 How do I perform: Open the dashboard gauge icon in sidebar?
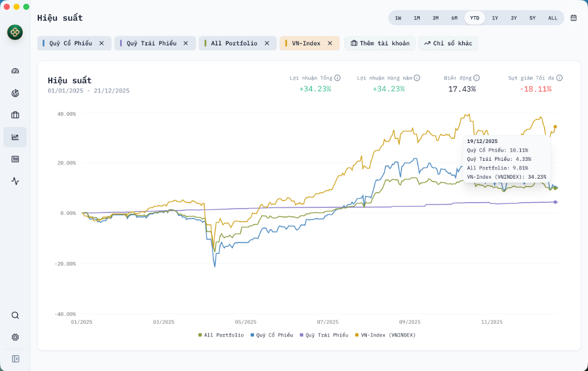click(15, 71)
